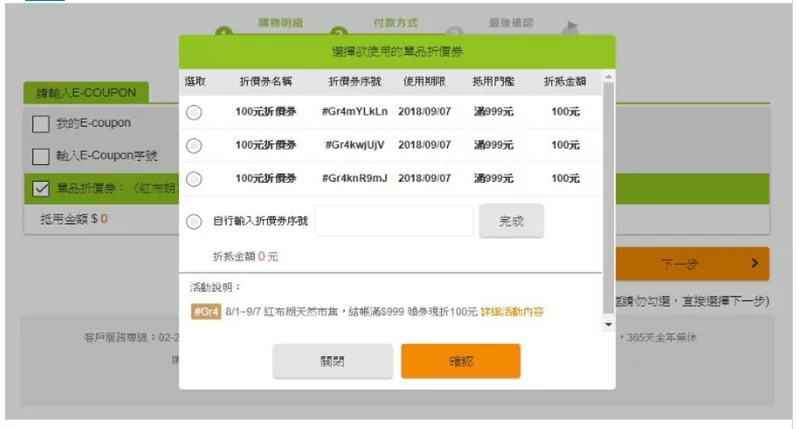Click the 關閉 button to dismiss dialog
The height and width of the screenshot is (429, 796).
[333, 361]
